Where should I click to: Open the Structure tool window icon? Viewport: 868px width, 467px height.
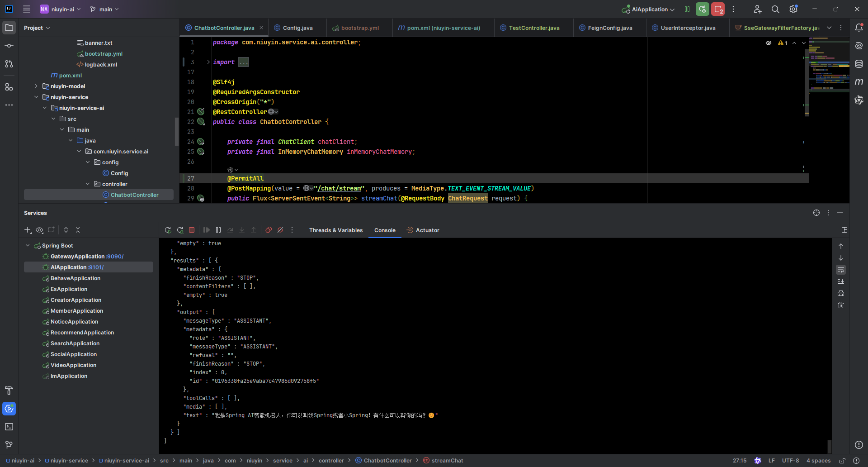point(9,87)
